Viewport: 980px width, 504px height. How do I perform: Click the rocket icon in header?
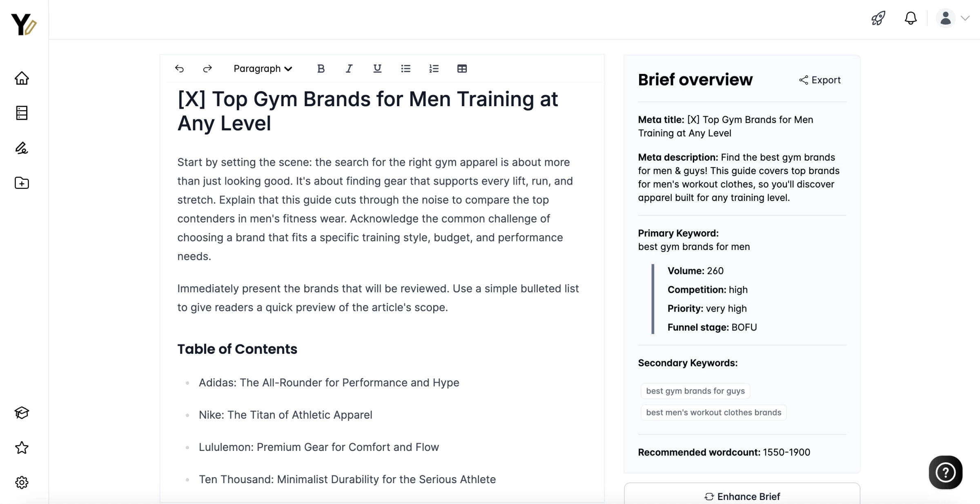coord(878,18)
